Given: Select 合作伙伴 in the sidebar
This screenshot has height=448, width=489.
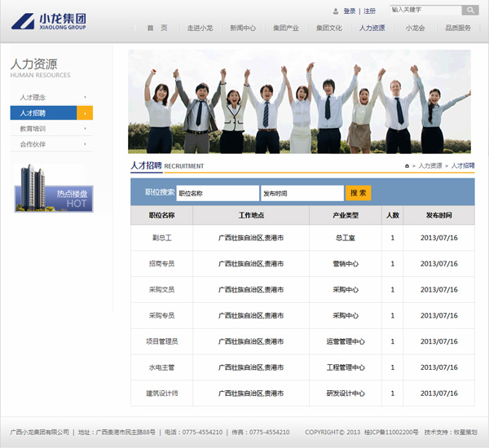Looking at the screenshot, I should click(33, 144).
